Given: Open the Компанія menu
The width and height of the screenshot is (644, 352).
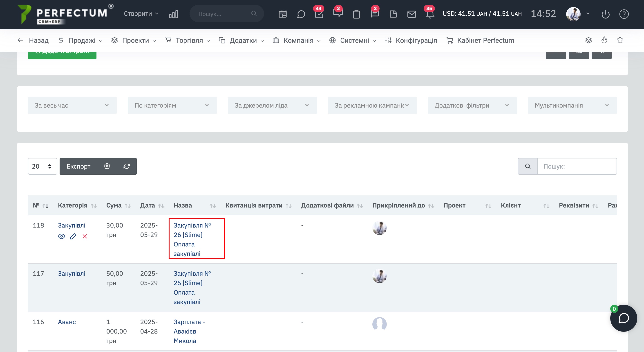Looking at the screenshot, I should pyautogui.click(x=297, y=40).
